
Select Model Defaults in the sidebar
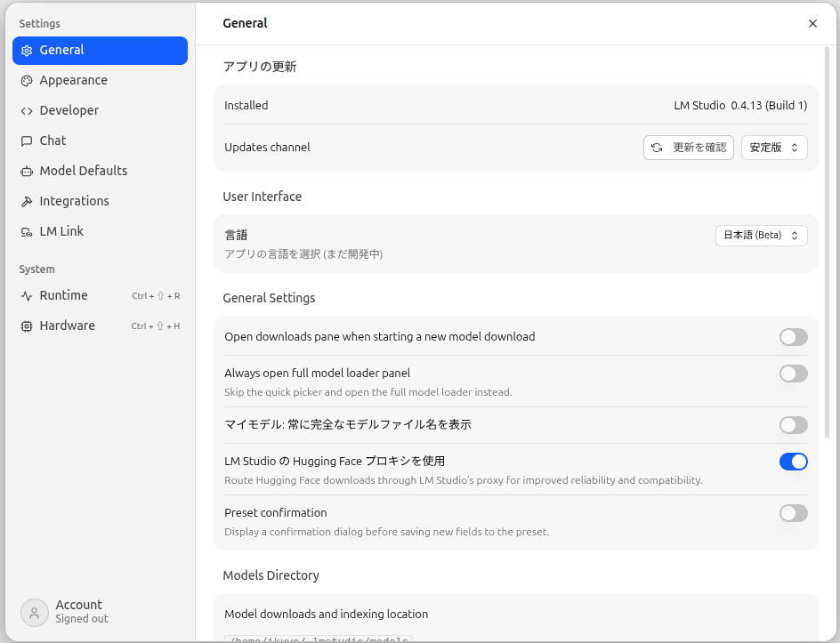coord(100,171)
